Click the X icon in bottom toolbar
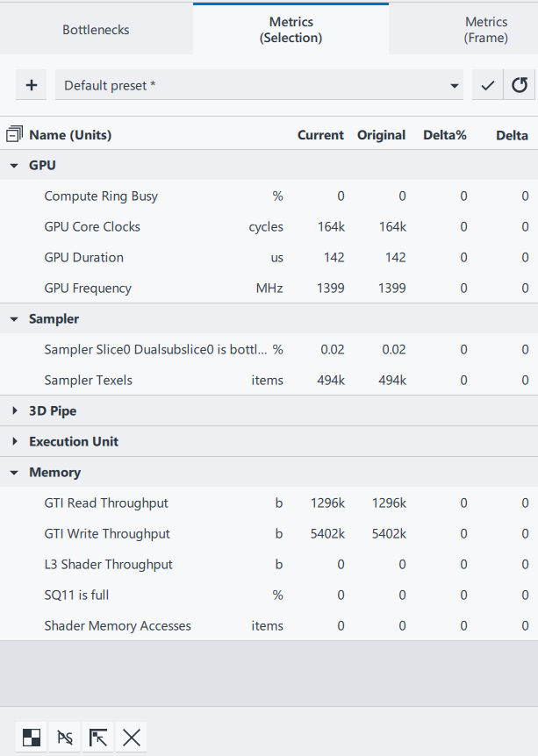The width and height of the screenshot is (538, 756). pyautogui.click(x=132, y=738)
